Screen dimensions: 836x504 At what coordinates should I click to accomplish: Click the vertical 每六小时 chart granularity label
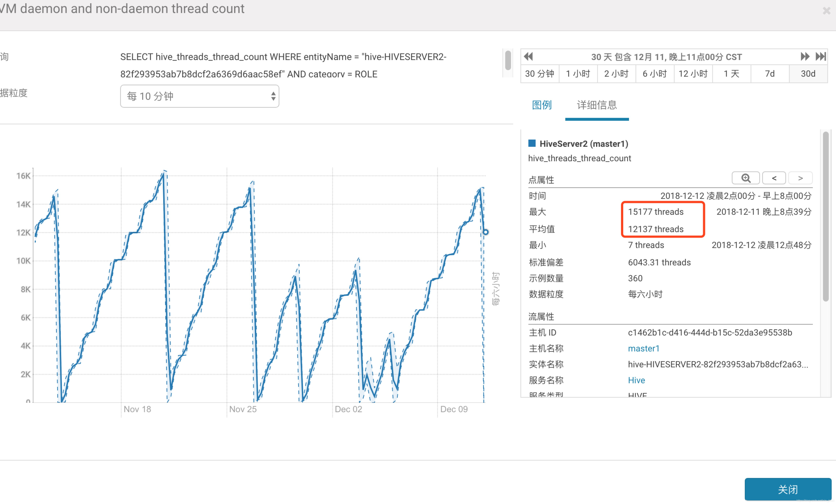496,289
